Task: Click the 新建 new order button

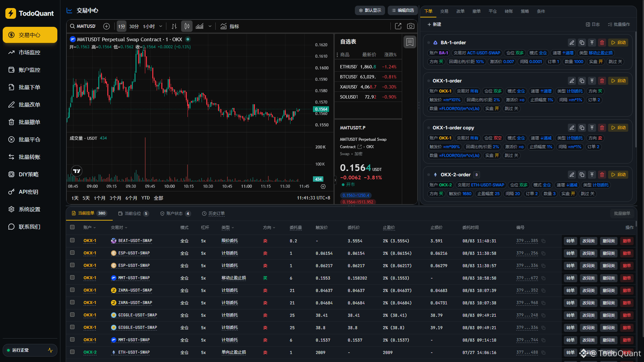Action: (x=434, y=24)
